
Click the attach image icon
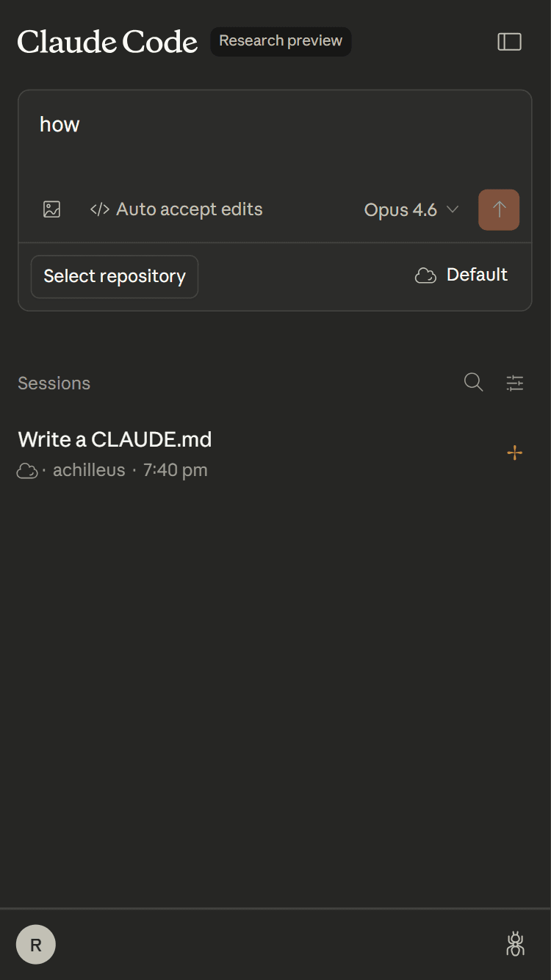pyautogui.click(x=51, y=209)
